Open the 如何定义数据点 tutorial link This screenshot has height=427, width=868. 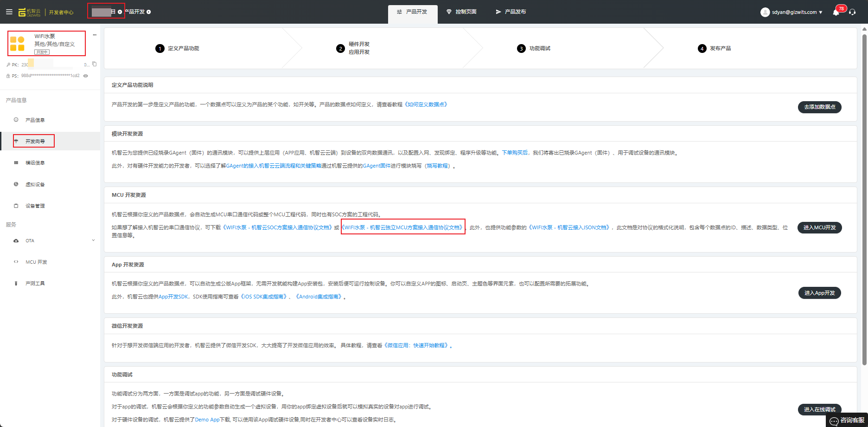click(427, 104)
